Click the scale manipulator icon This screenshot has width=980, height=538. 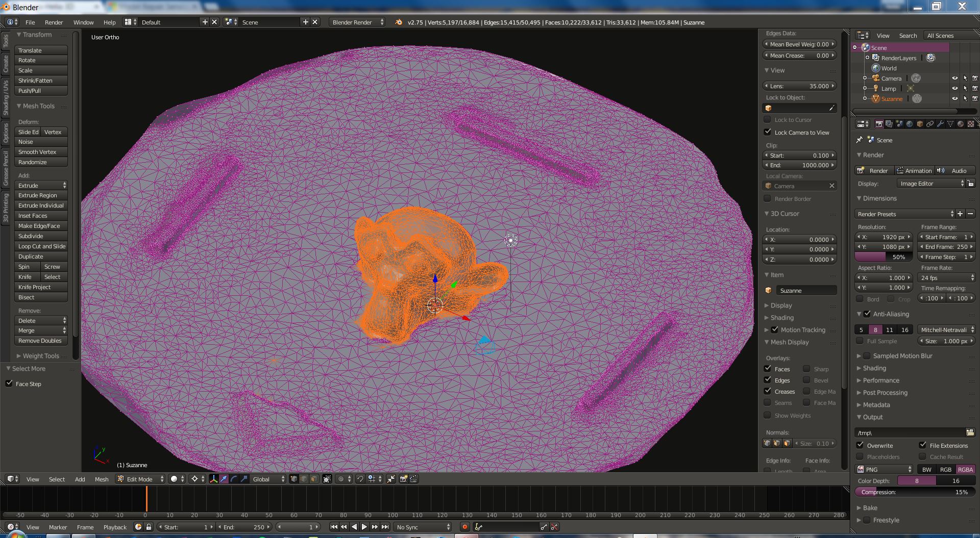point(244,479)
